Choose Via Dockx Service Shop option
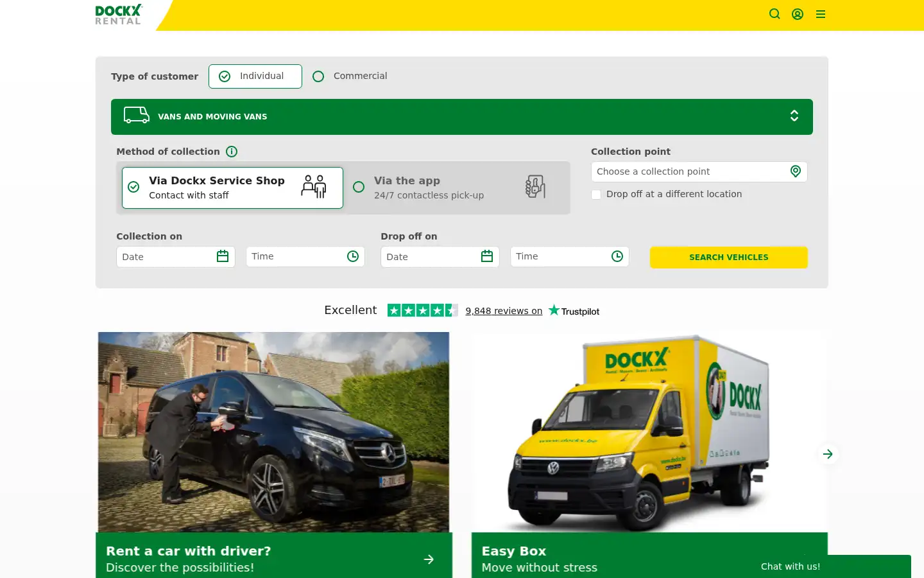The image size is (924, 578). tap(232, 188)
